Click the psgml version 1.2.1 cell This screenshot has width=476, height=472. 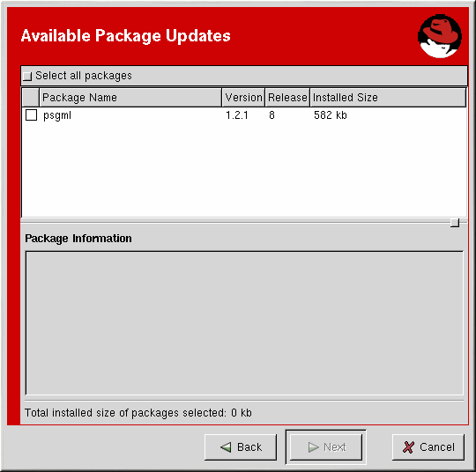coord(237,115)
